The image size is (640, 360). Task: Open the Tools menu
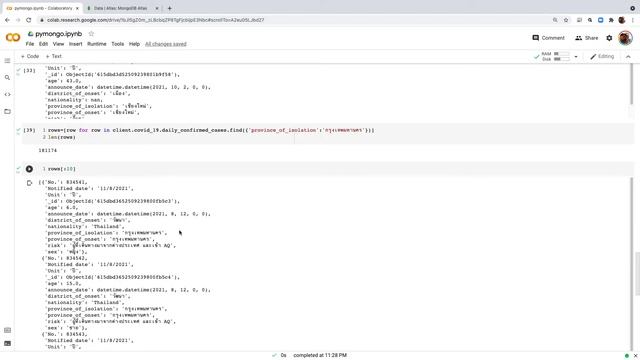(x=118, y=44)
